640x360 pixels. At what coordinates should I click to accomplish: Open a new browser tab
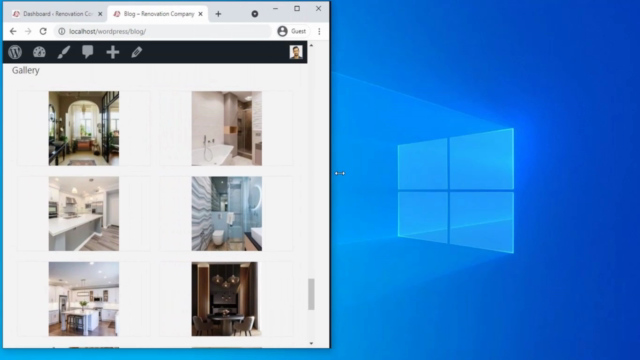pos(218,14)
